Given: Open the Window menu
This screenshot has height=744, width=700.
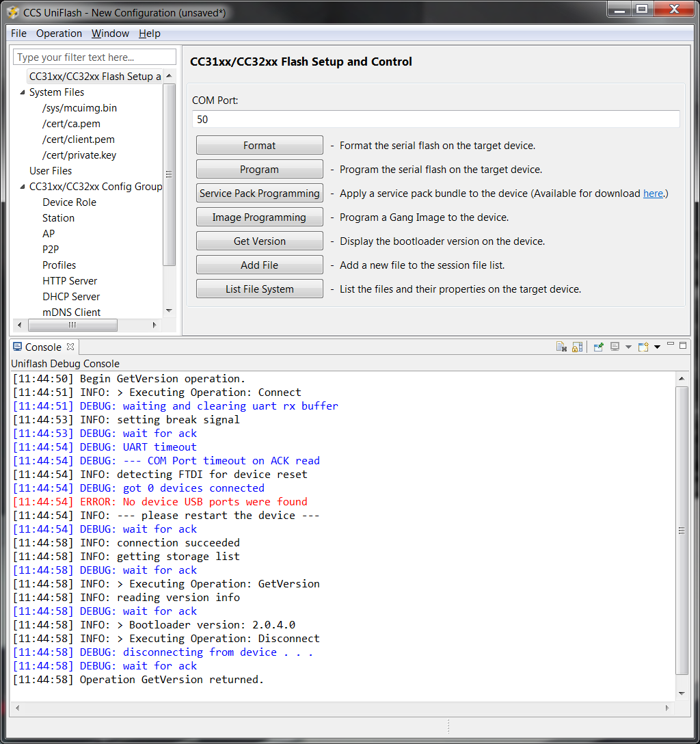Looking at the screenshot, I should [x=110, y=34].
